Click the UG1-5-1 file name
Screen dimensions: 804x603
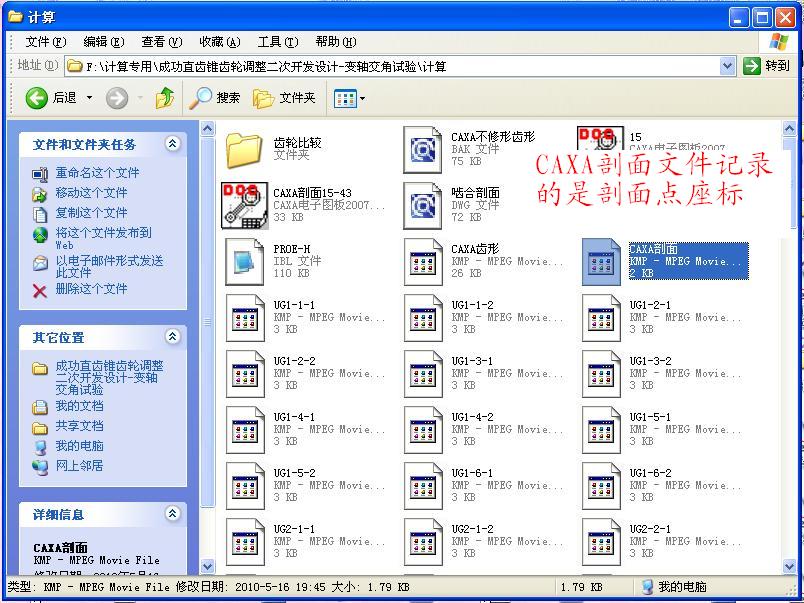point(651,417)
